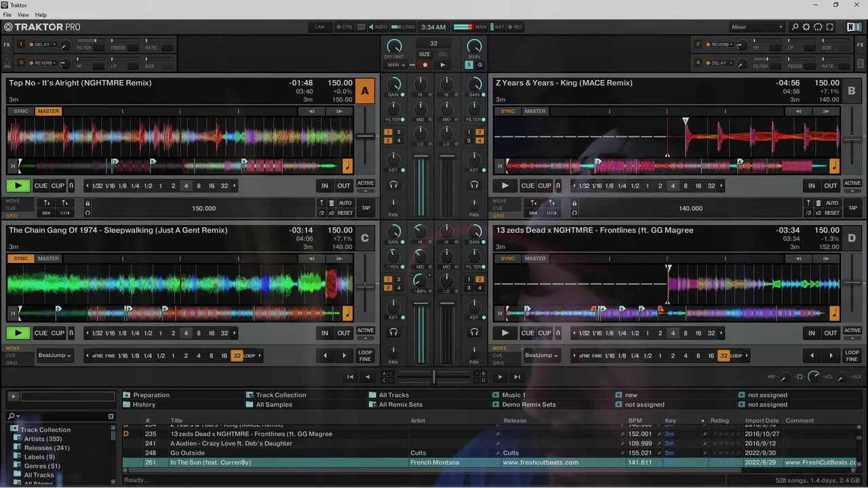Adjust the main crossfader
868x488 pixels.
click(x=434, y=377)
